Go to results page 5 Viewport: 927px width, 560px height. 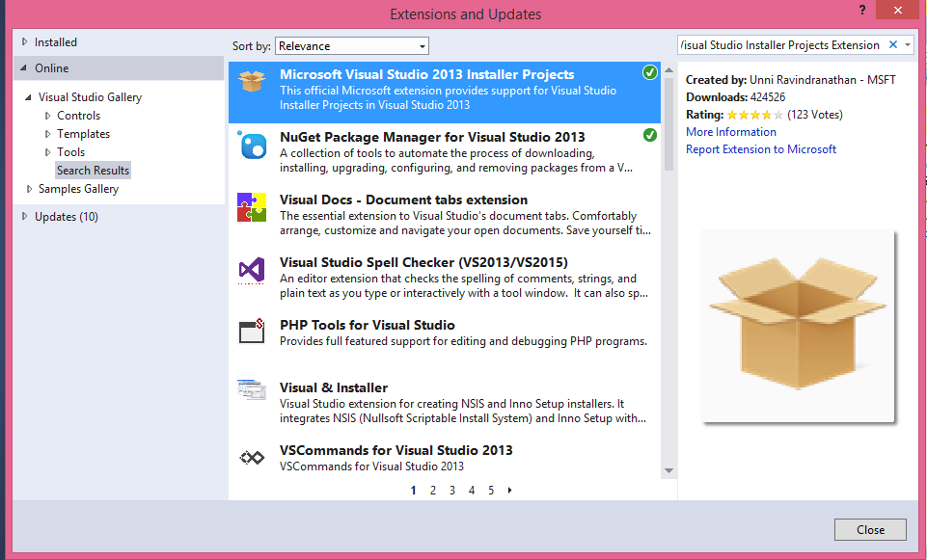pos(491,491)
